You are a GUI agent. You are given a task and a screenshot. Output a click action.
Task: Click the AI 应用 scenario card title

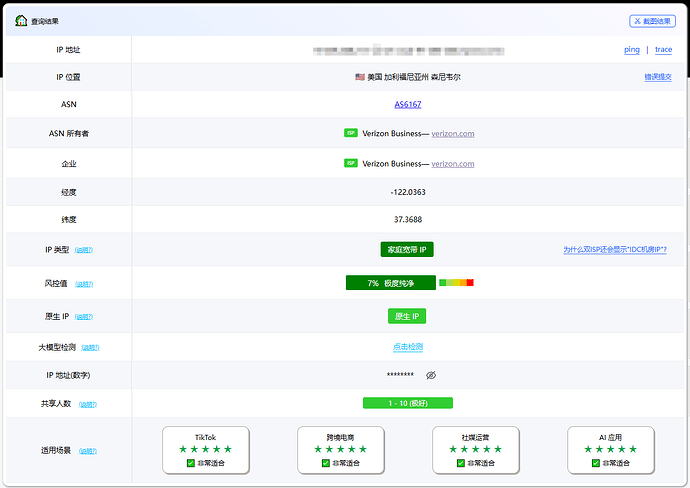click(x=610, y=437)
